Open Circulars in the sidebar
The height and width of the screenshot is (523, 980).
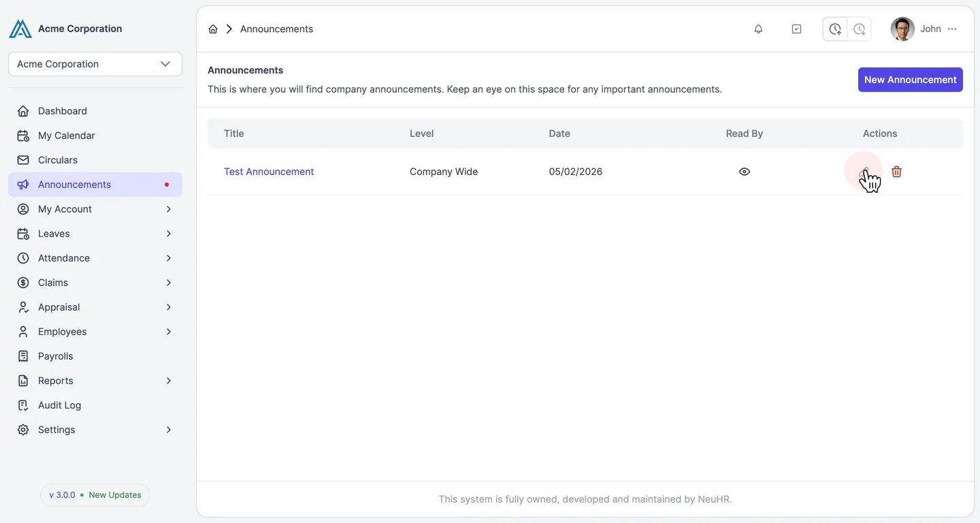tap(95, 160)
